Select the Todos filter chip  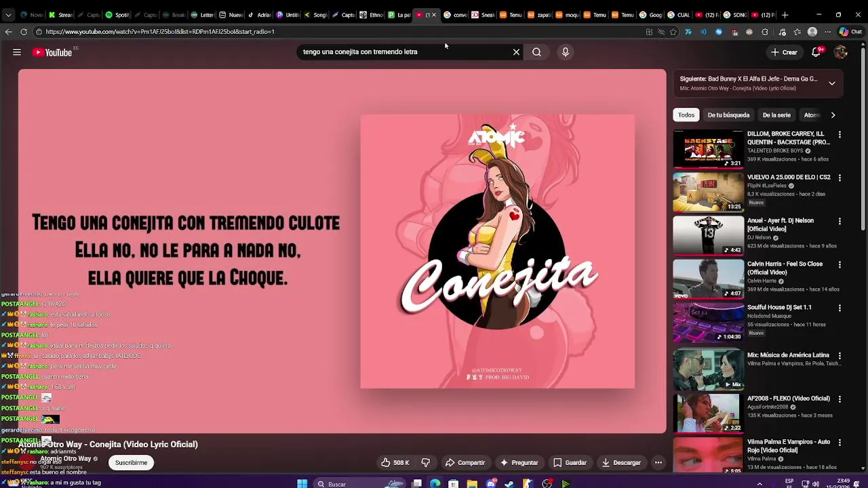coord(686,115)
